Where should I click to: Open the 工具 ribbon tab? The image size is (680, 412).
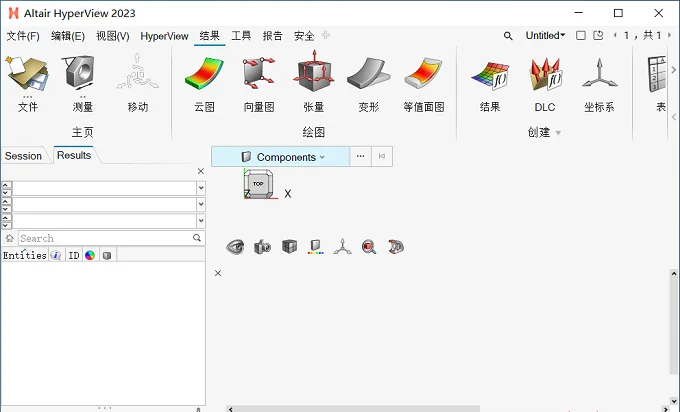point(241,36)
